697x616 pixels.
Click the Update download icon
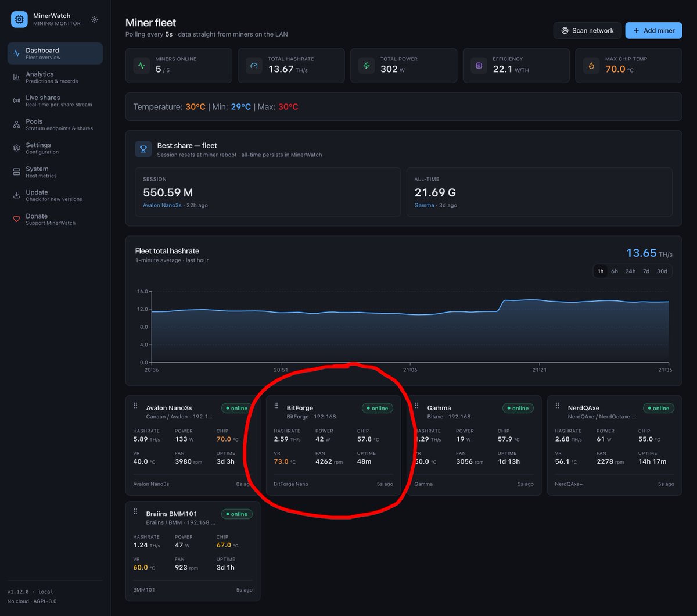[16, 195]
